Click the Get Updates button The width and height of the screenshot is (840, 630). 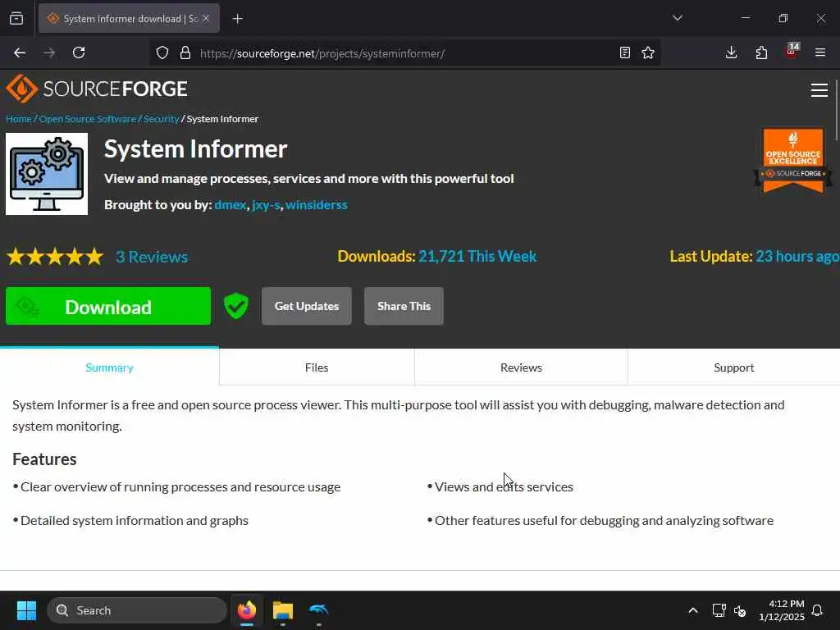(x=307, y=306)
